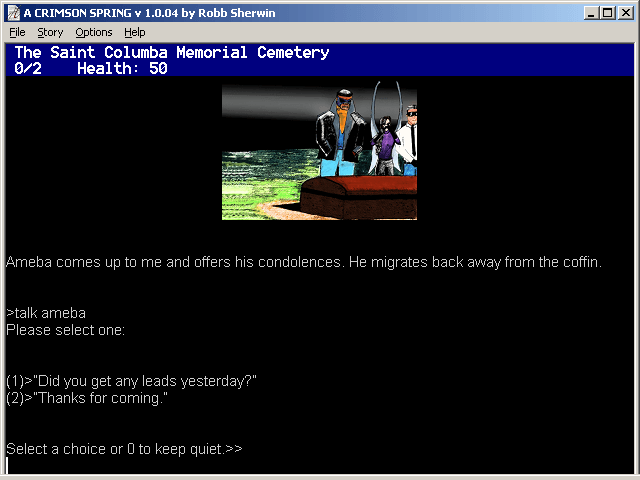The image size is (640, 480).
Task: Click the "Ameba comes up to me" narration line
Action: (304, 262)
